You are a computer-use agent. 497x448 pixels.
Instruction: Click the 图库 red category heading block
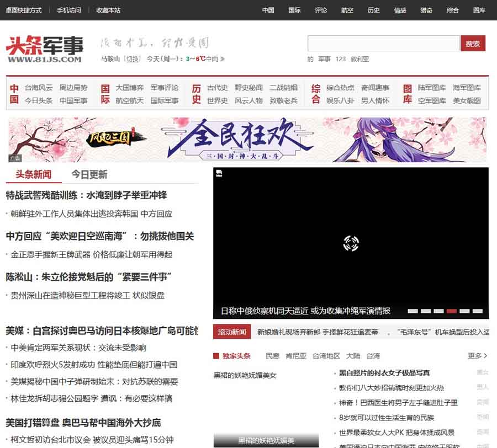pyautogui.click(x=408, y=94)
